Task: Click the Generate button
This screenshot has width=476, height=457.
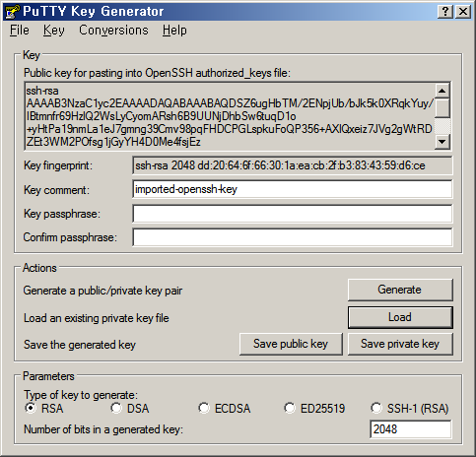Action: [x=400, y=290]
